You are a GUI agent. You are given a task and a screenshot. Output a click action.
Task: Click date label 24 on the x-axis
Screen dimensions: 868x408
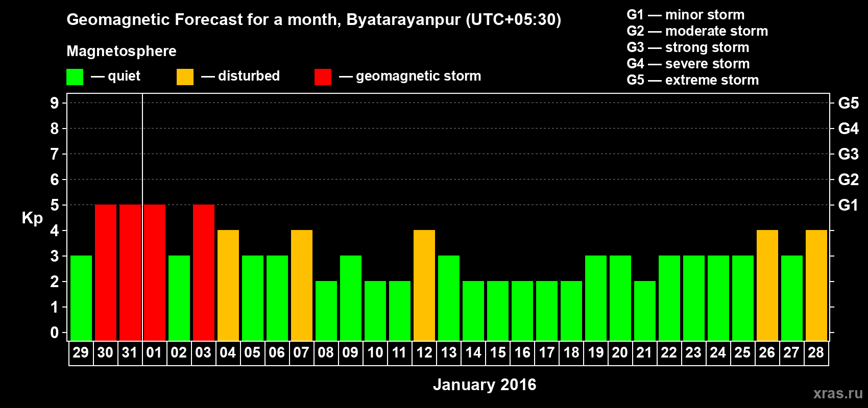pos(718,352)
